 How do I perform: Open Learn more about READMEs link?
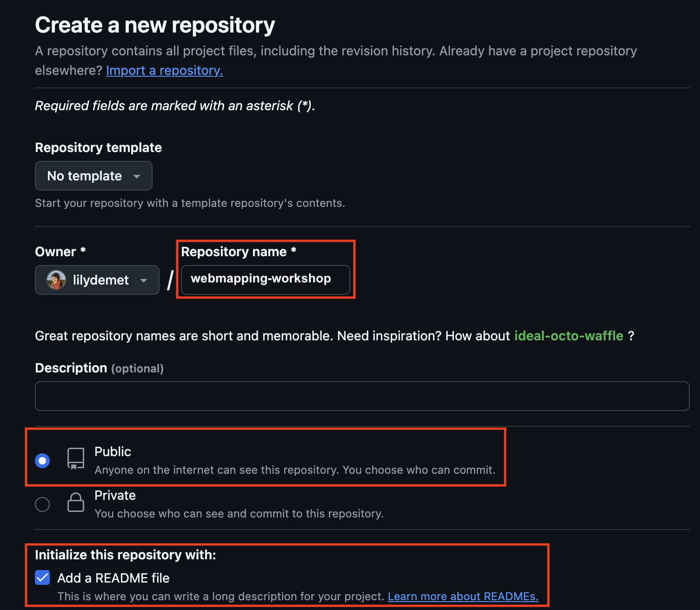463,596
